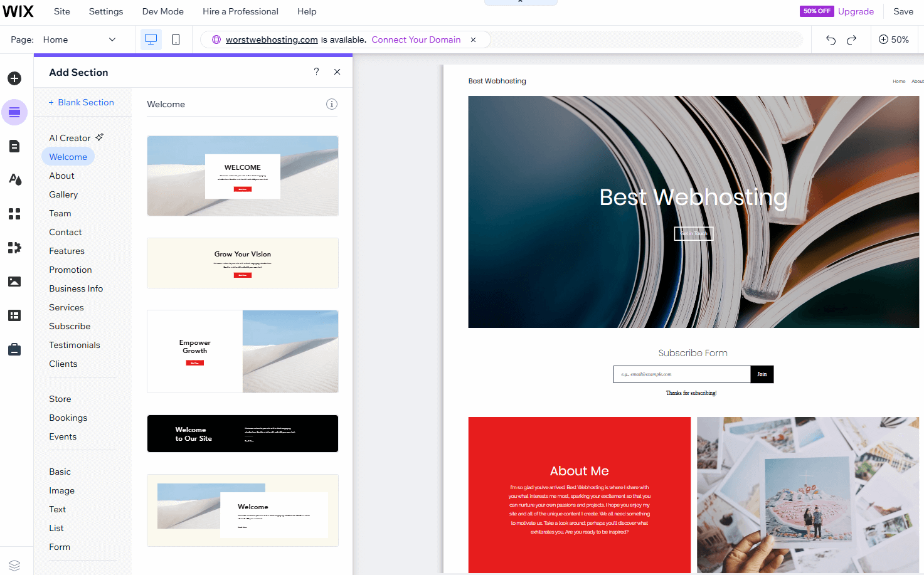
Task: Open the Site menu
Action: point(62,11)
